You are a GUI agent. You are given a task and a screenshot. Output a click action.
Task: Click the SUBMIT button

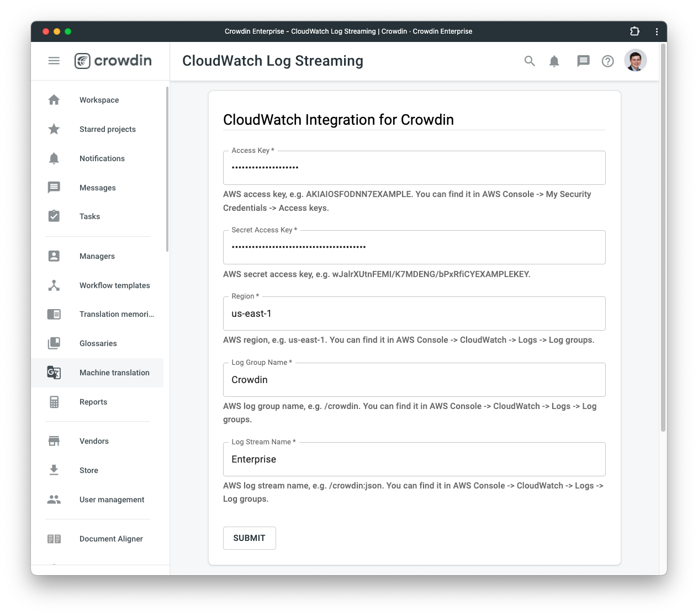(250, 538)
